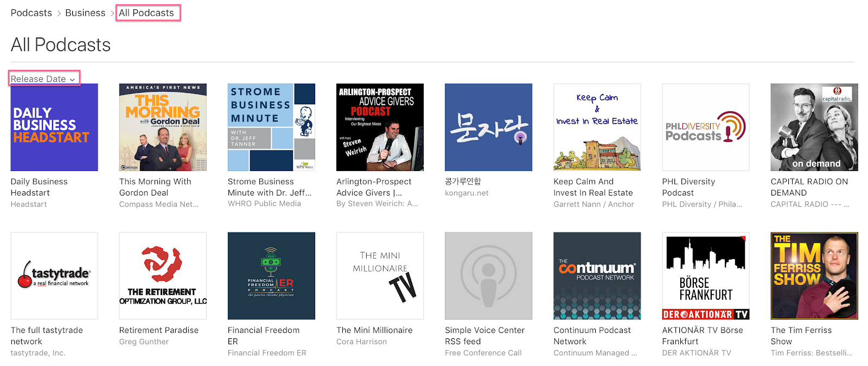This screenshot has height=366, width=868.
Task: Open the Business breadcrumb link
Action: [85, 12]
